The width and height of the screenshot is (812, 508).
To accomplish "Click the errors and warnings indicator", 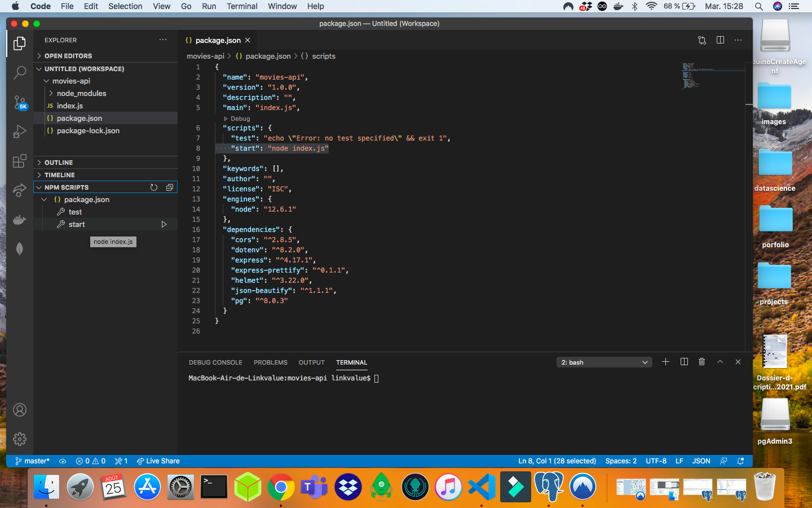I will 91,461.
